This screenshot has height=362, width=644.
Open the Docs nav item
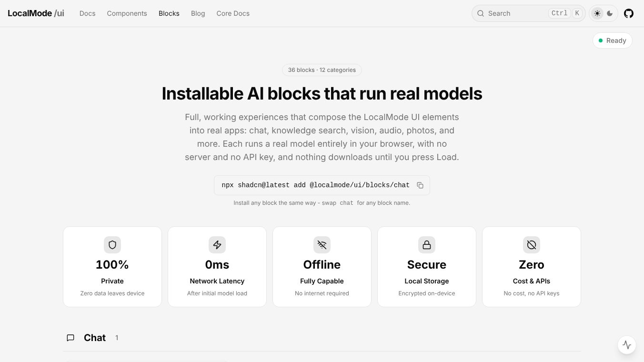click(x=87, y=13)
